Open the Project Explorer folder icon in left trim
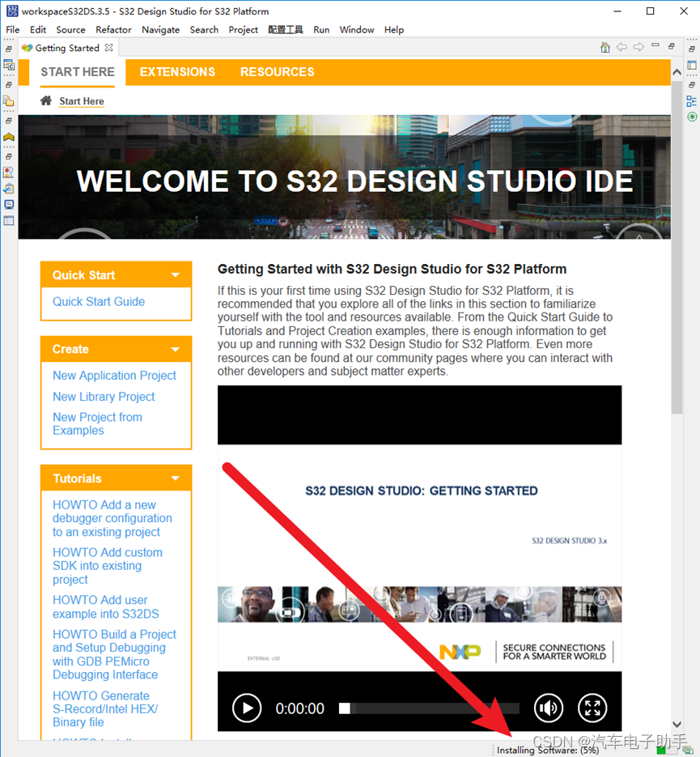700x757 pixels. [9, 100]
